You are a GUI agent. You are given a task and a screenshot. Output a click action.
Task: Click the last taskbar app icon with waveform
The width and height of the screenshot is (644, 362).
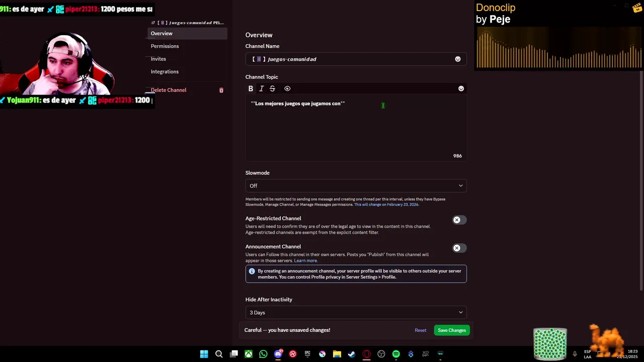click(x=440, y=354)
